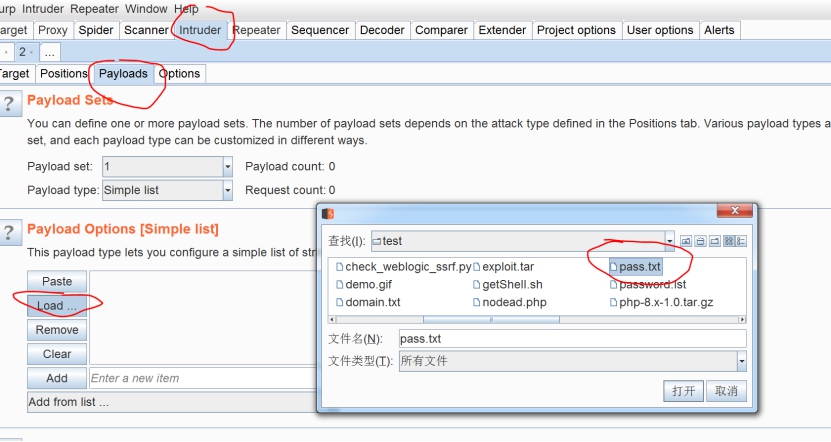Click 打开 (Open) button in file dialog
The width and height of the screenshot is (831, 442).
683,391
